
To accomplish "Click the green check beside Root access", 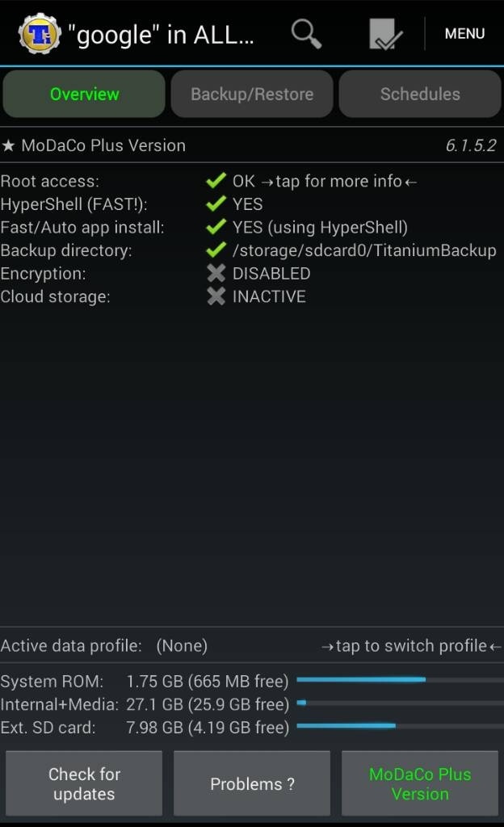I will [215, 182].
